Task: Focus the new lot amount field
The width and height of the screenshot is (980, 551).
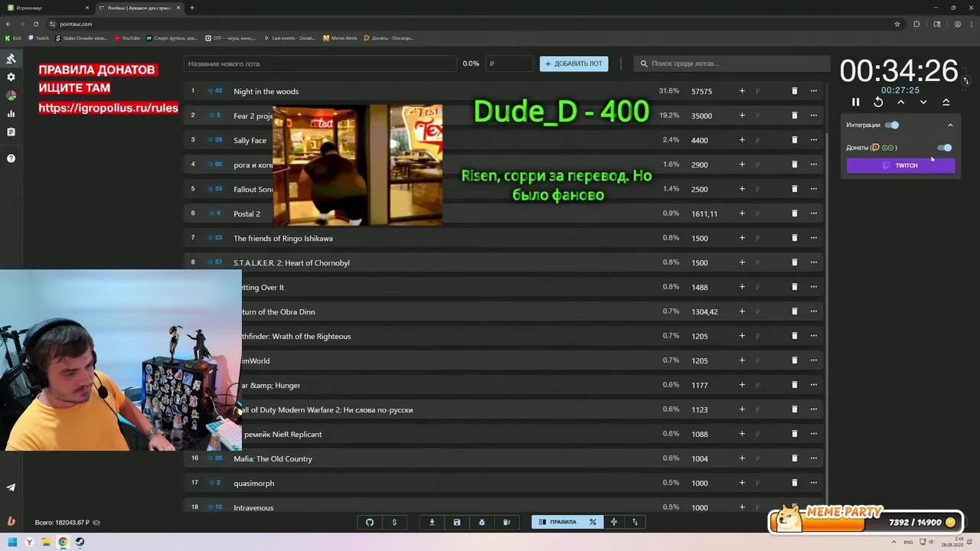Action: [509, 64]
